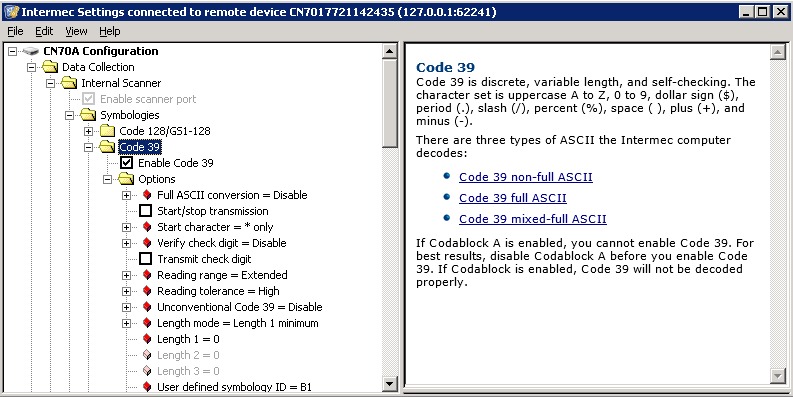
Task: Expand the Unconventional Code 39 setting
Action: pos(126,307)
